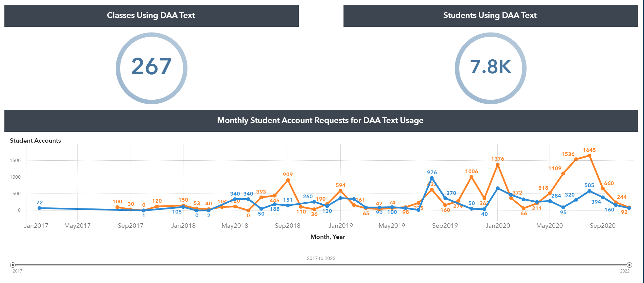
Task: Click the right slider handle at 2022
Action: click(x=629, y=265)
